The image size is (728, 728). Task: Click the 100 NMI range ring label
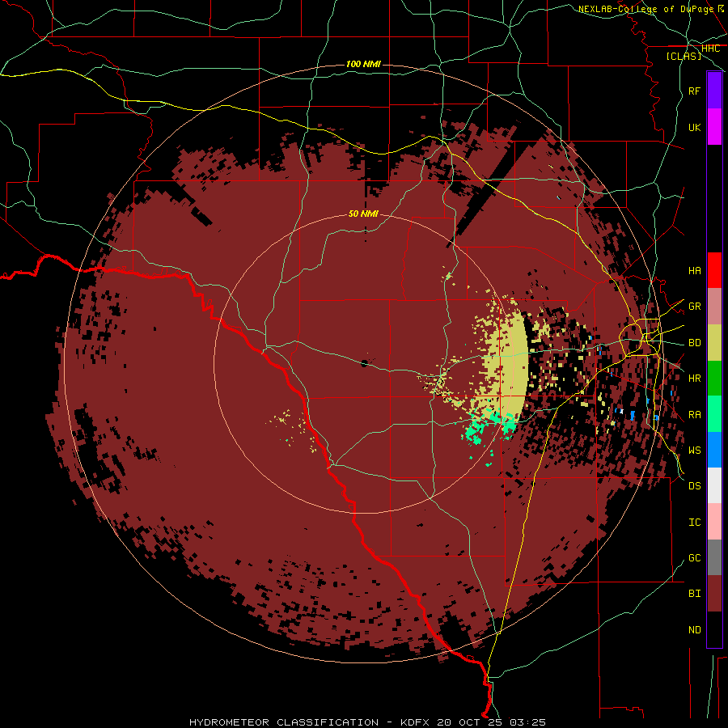tap(363, 64)
